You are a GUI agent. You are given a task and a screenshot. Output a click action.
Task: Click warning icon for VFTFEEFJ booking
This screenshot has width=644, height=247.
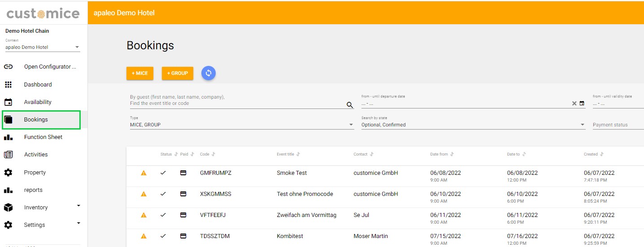pyautogui.click(x=144, y=215)
